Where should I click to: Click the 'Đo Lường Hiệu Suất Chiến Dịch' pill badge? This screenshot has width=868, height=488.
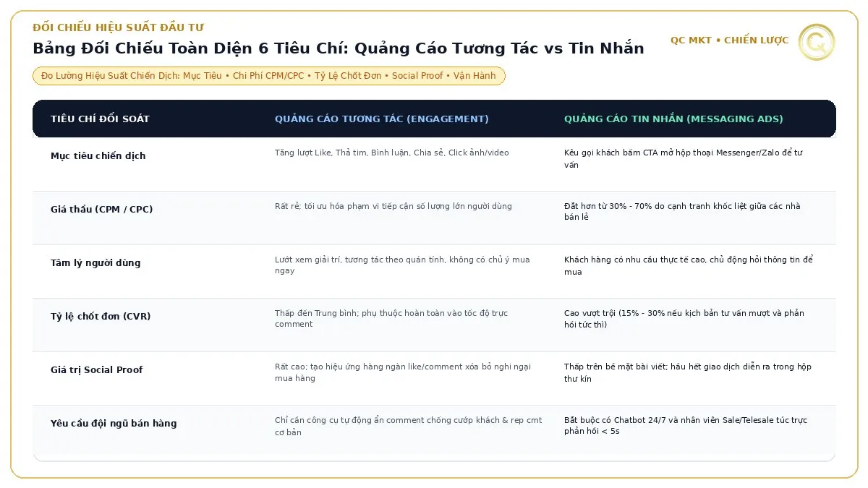click(x=269, y=76)
